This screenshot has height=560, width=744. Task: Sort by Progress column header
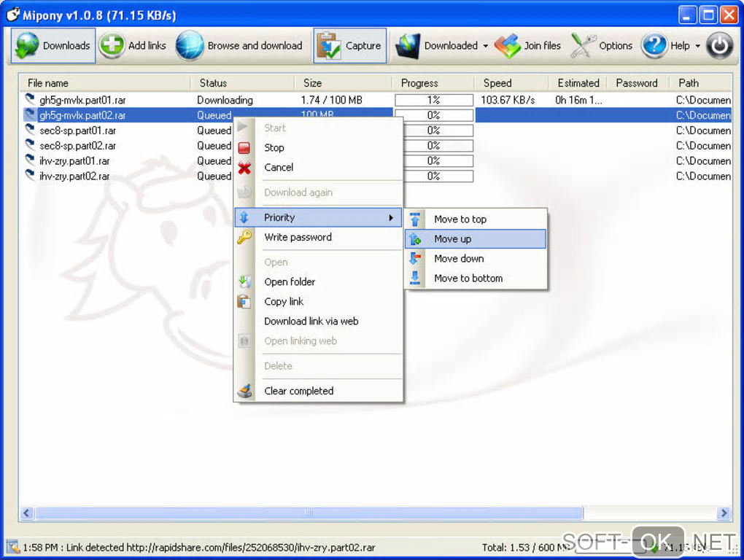pos(433,83)
